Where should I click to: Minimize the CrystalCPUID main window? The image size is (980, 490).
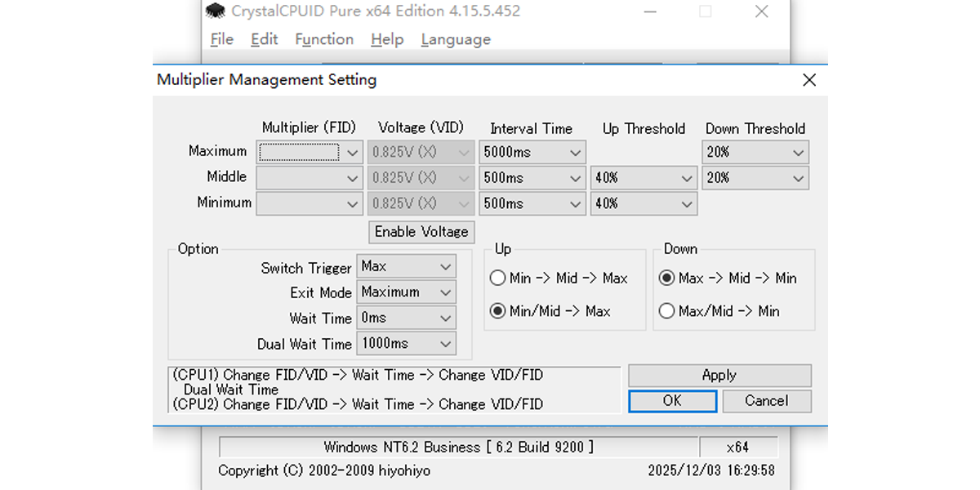pos(649,11)
